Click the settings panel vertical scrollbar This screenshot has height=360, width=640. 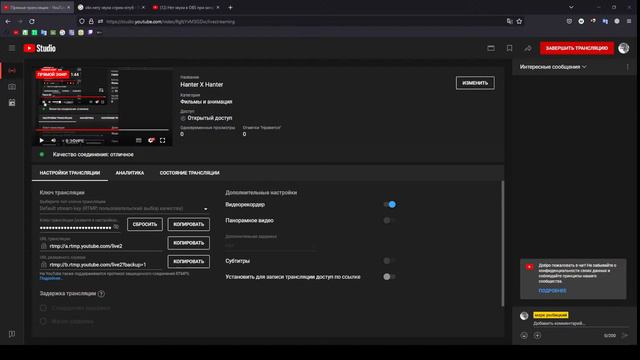pyautogui.click(x=502, y=243)
